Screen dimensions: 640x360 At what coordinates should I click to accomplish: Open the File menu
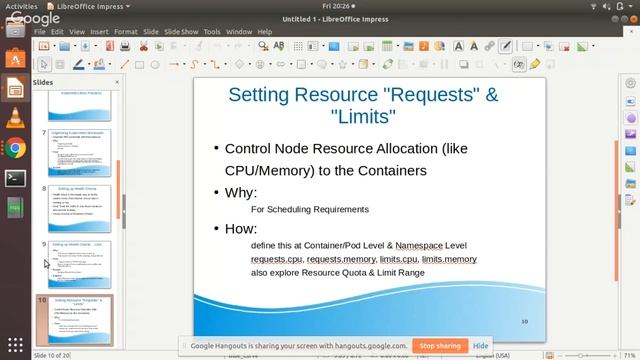tap(40, 31)
